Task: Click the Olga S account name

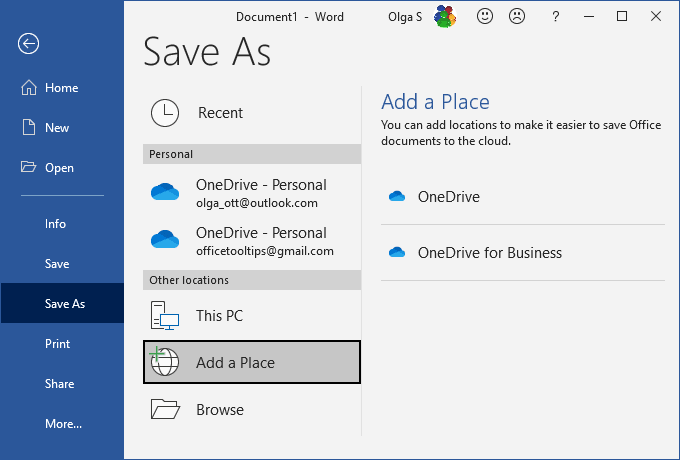Action: pos(405,17)
